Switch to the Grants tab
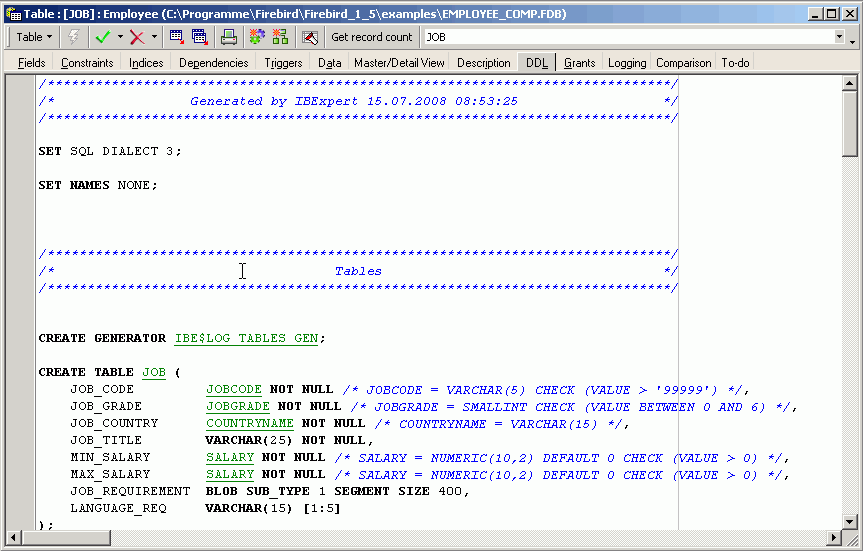Image resolution: width=863 pixels, height=551 pixels. pyautogui.click(x=580, y=63)
